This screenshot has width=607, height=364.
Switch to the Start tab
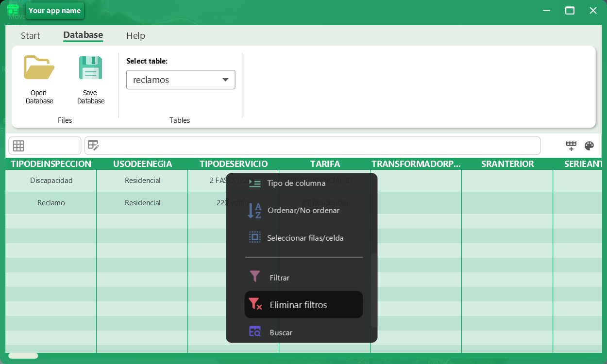coord(31,35)
